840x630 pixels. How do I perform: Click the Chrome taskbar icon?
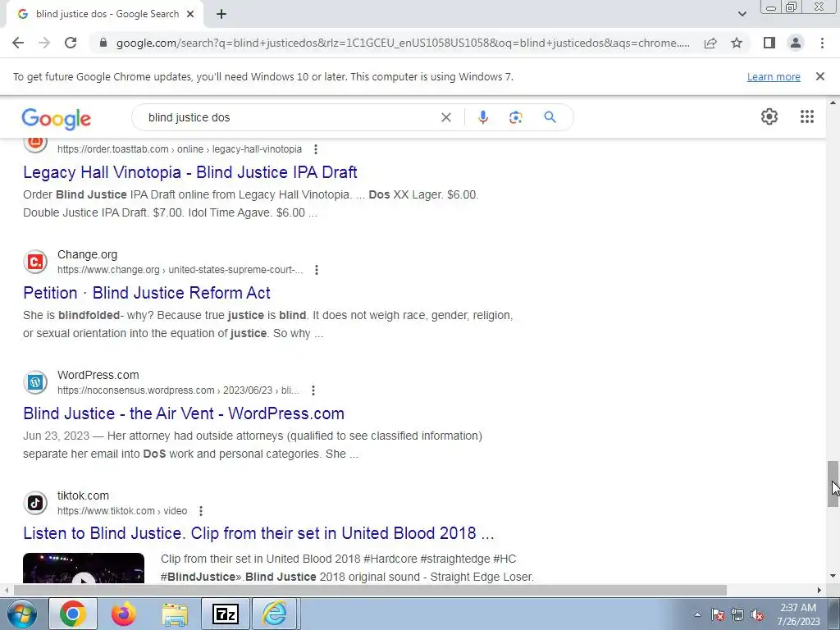(73, 614)
